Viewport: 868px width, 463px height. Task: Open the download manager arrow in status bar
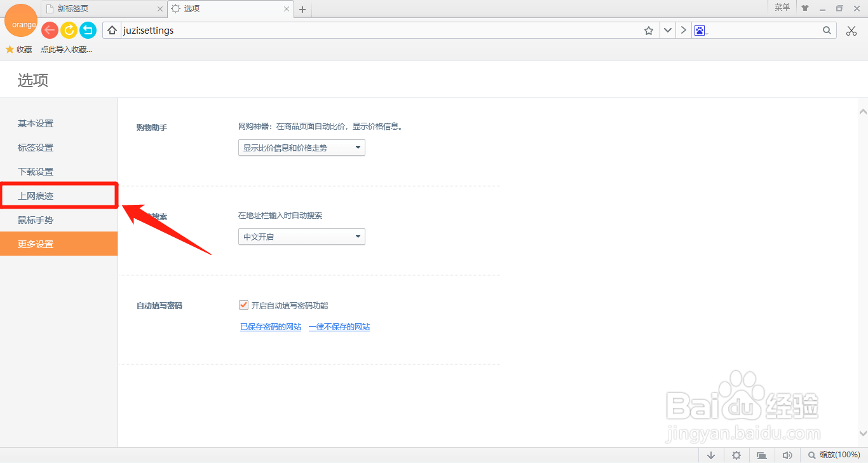tap(711, 455)
